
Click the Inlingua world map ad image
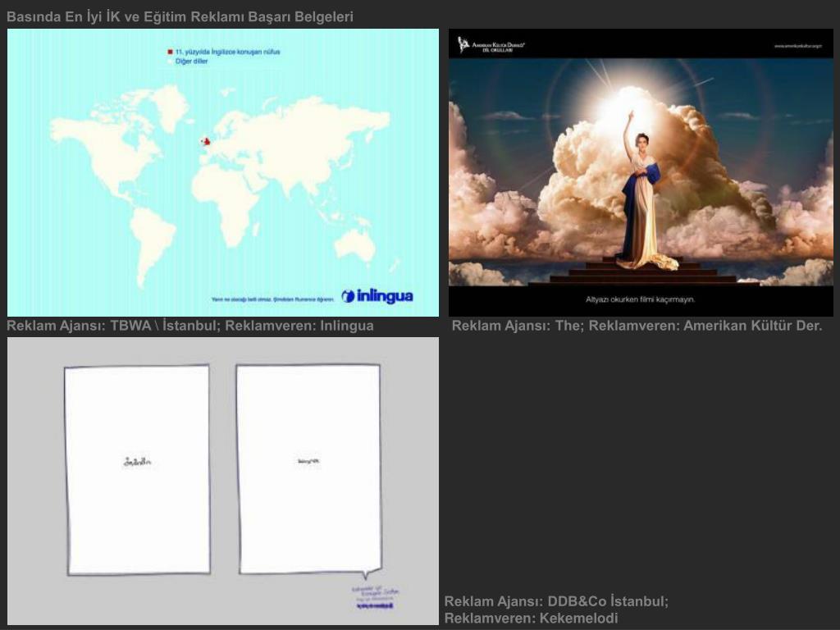pyautogui.click(x=223, y=172)
